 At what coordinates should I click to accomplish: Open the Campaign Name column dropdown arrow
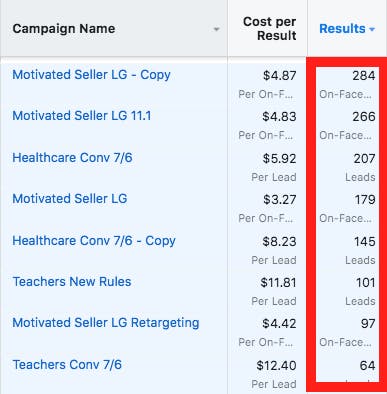(x=216, y=29)
